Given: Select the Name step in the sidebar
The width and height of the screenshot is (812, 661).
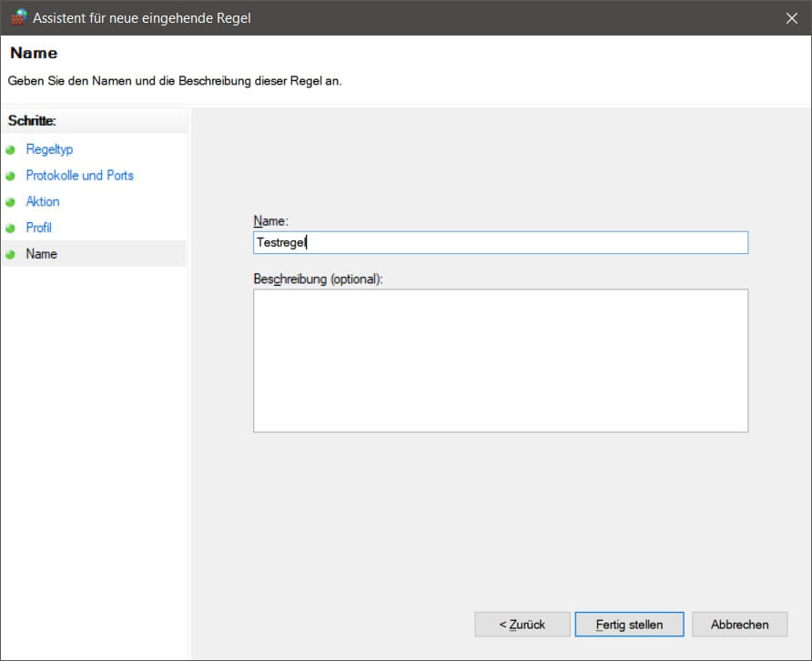Looking at the screenshot, I should pyautogui.click(x=42, y=254).
